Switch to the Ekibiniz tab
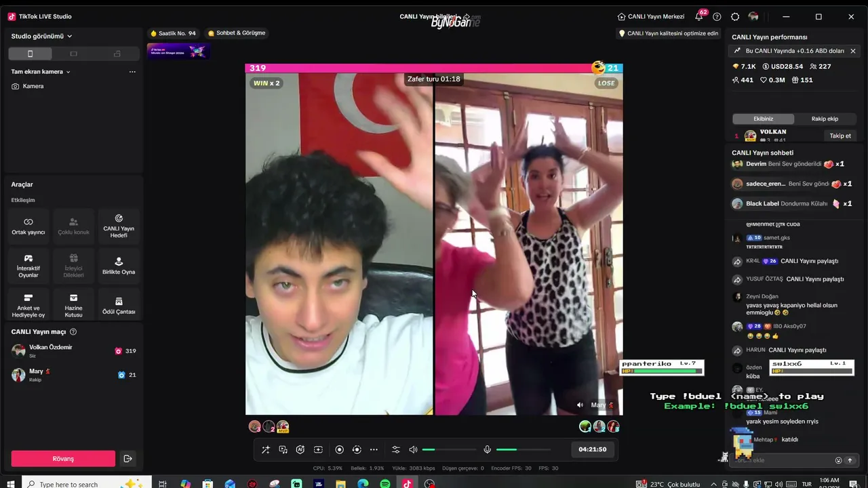This screenshot has height=488, width=868. (764, 119)
